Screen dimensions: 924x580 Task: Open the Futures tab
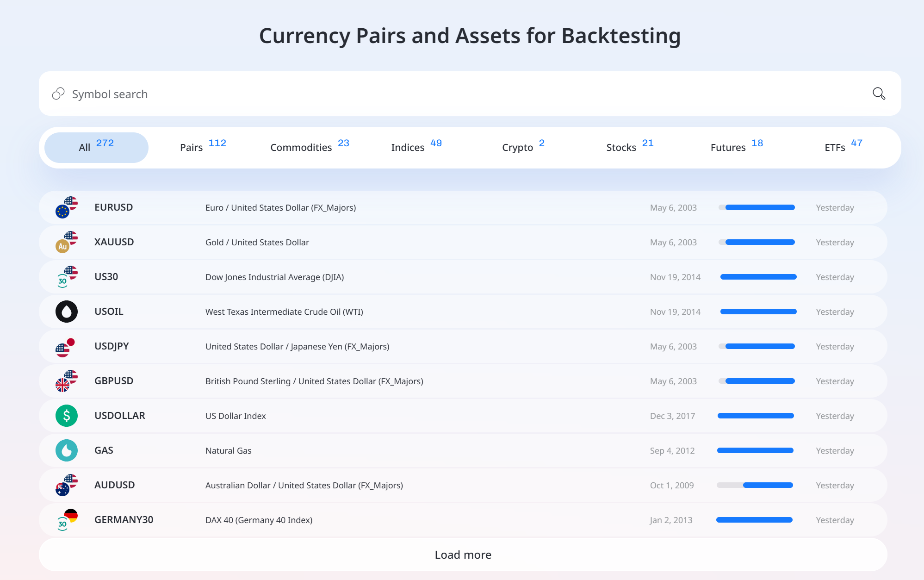coord(737,147)
